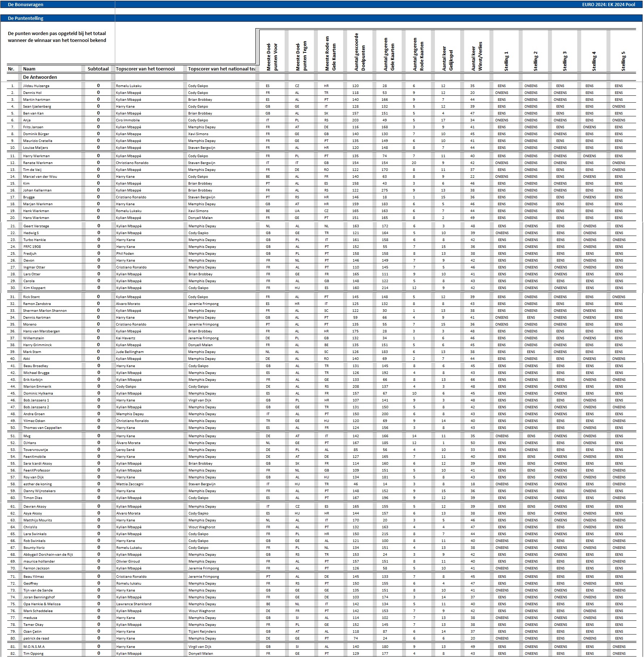The width and height of the screenshot is (644, 658).
Task: Select 'Phil Foden' in Fredjuh's row
Action: point(125,254)
